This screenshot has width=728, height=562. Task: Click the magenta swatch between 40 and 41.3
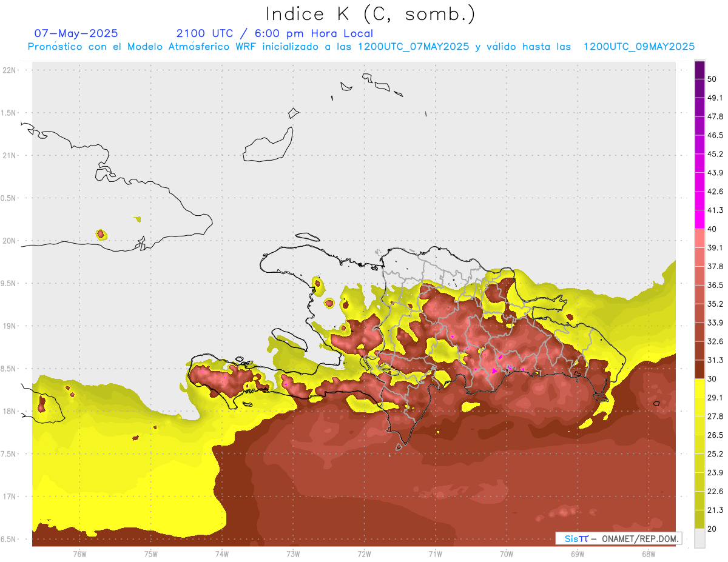(x=699, y=219)
